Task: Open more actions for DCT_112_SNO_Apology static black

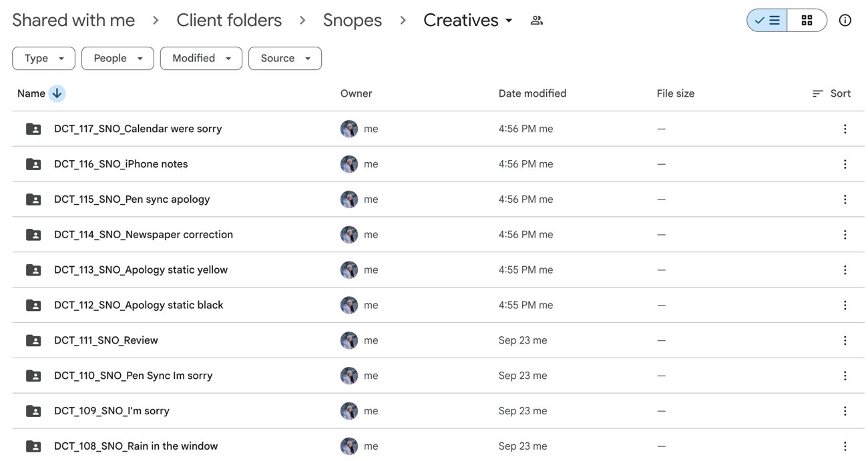Action: pos(845,305)
